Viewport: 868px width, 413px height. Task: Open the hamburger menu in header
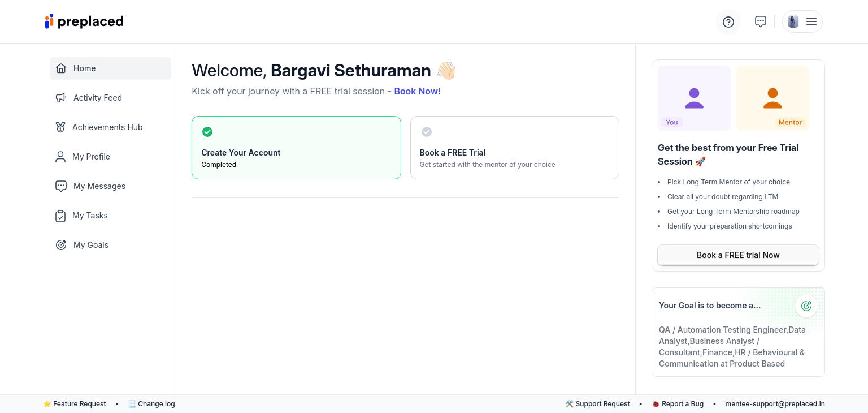point(811,21)
